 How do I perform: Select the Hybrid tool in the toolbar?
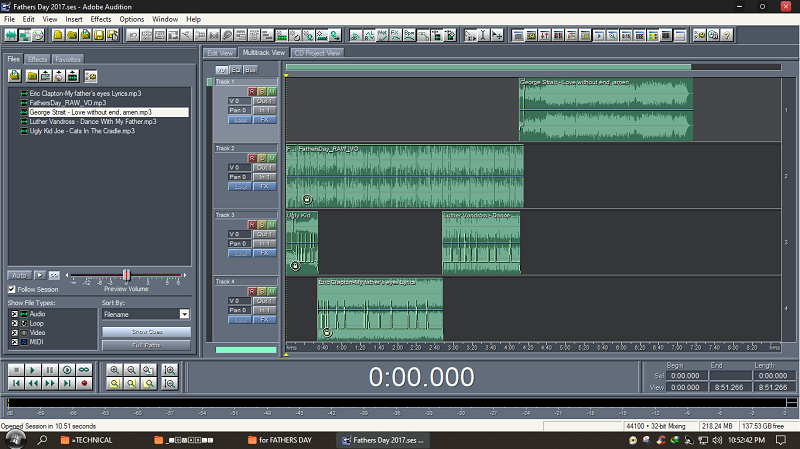coord(470,35)
